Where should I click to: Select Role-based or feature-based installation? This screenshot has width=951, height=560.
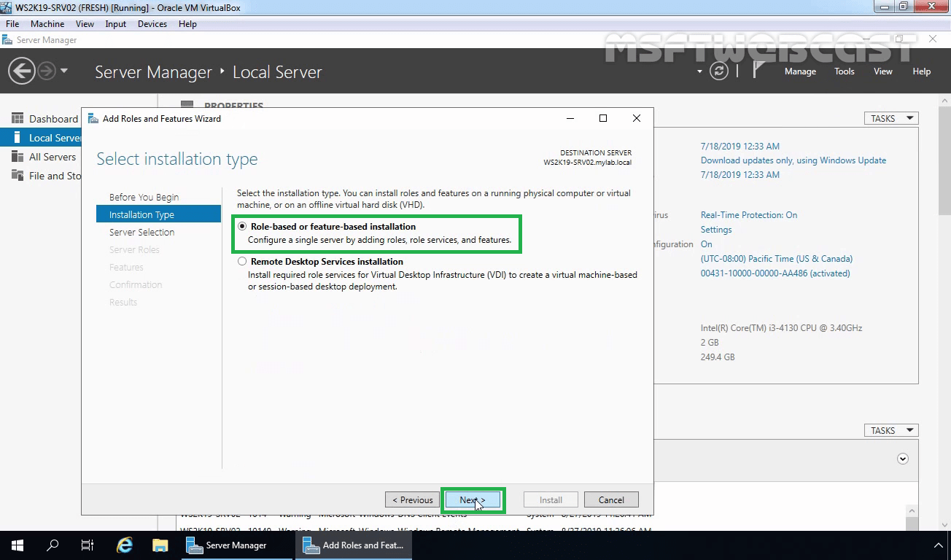242,227
